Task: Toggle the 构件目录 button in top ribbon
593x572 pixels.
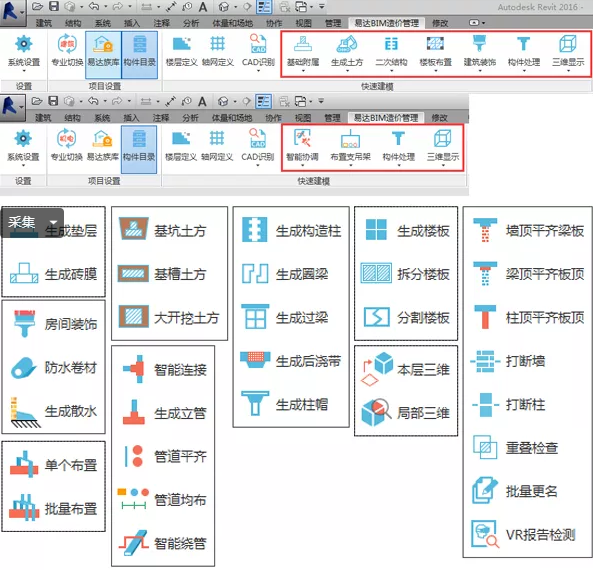Action: click(x=140, y=55)
